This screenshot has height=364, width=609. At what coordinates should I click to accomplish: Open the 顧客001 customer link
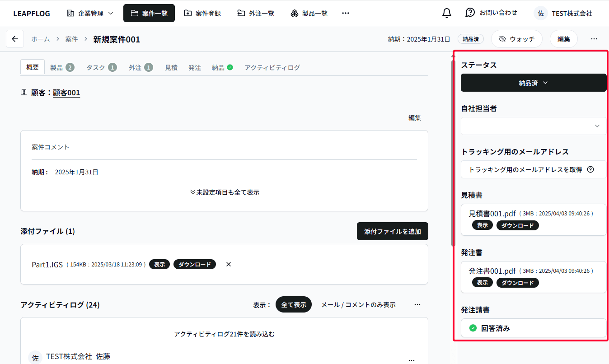click(66, 93)
